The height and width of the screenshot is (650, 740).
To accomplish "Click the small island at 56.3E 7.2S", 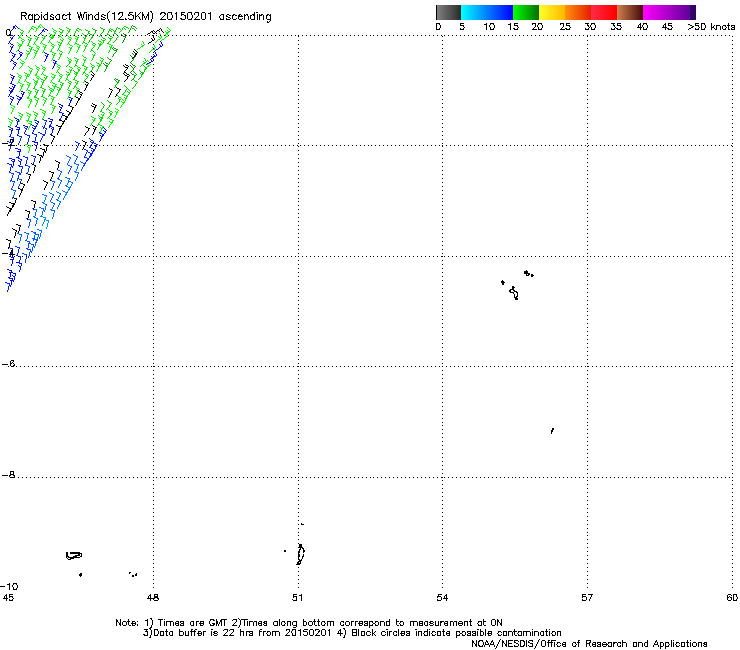I will click(552, 431).
